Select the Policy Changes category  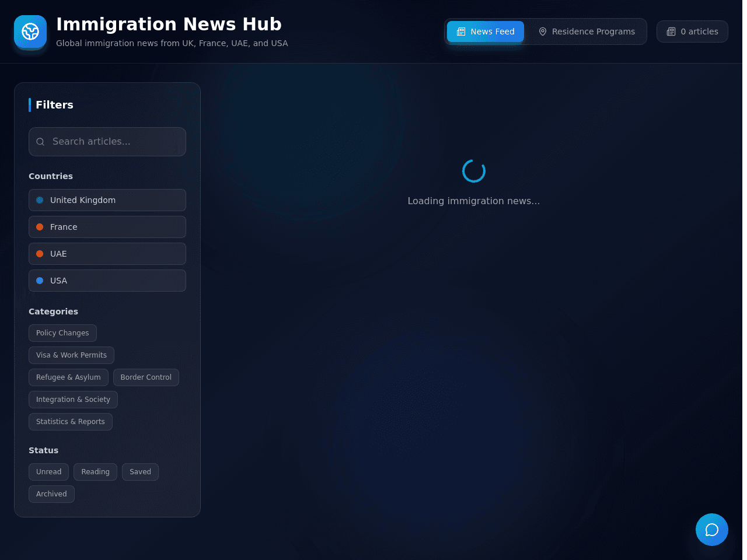(x=62, y=333)
